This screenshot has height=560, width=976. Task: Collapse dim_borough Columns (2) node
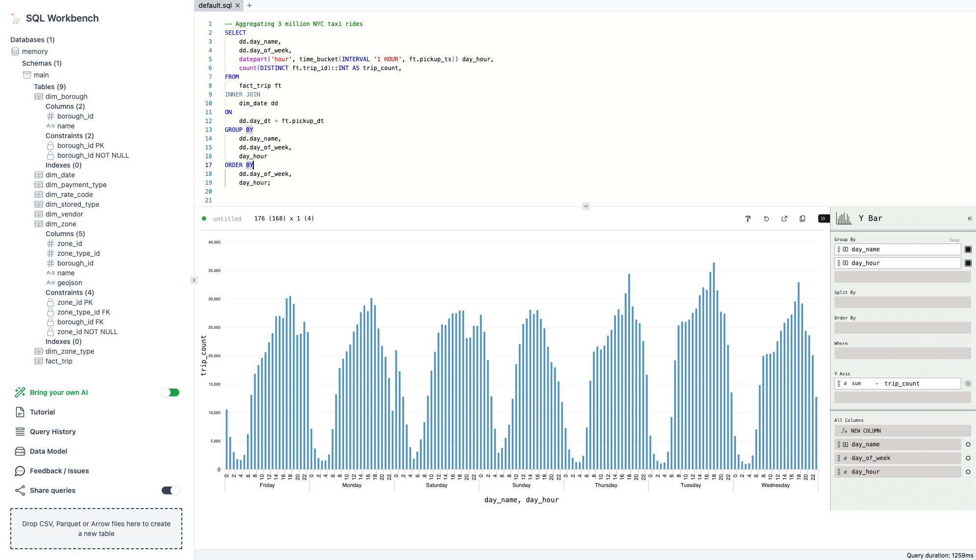click(x=65, y=106)
